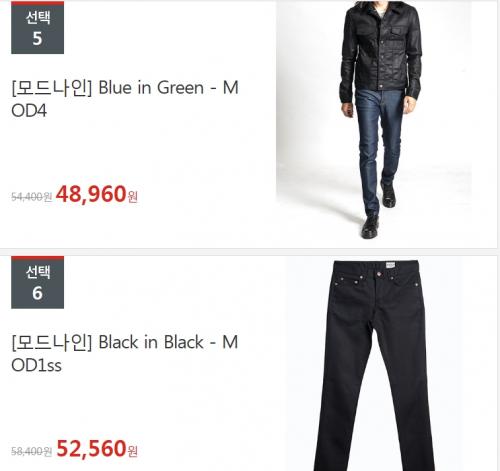Click the crossed-out 58,400원 original price
The height and width of the screenshot is (471, 500).
click(31, 451)
